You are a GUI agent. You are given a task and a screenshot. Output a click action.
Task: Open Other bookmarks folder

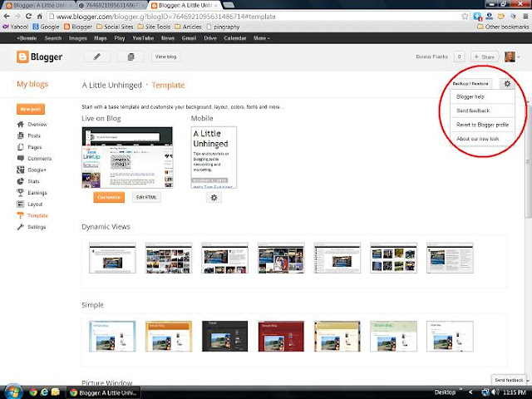click(x=503, y=27)
